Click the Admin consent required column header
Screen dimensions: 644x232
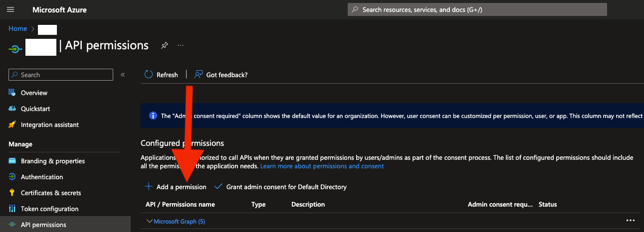click(500, 204)
